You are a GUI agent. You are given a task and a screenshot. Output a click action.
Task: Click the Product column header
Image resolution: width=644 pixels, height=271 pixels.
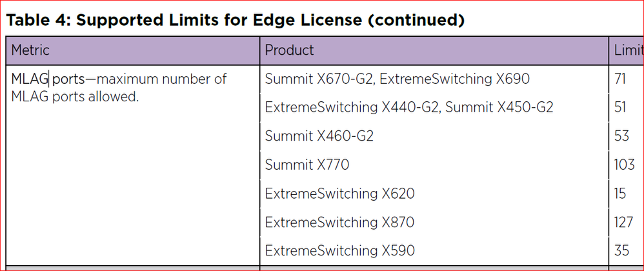pyautogui.click(x=434, y=50)
